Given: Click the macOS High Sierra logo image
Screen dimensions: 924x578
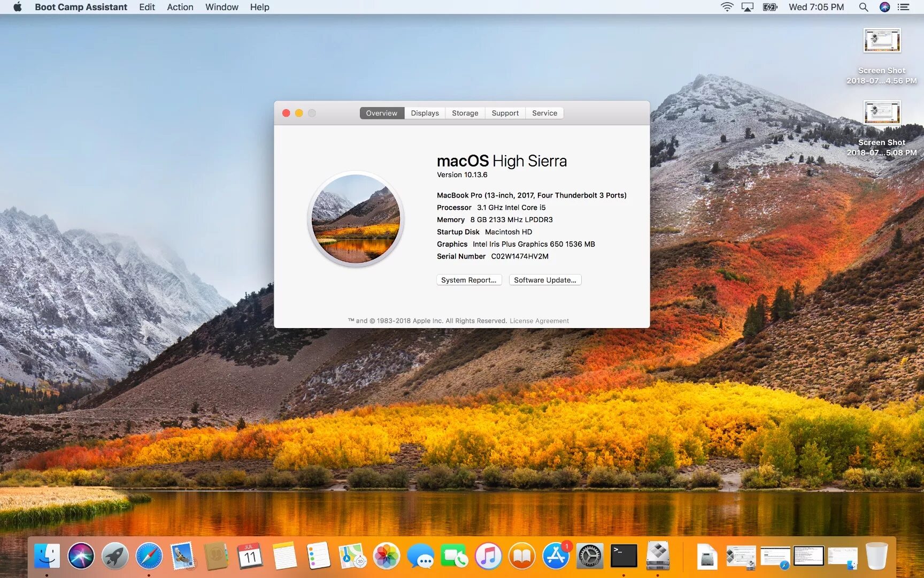Looking at the screenshot, I should click(x=356, y=218).
